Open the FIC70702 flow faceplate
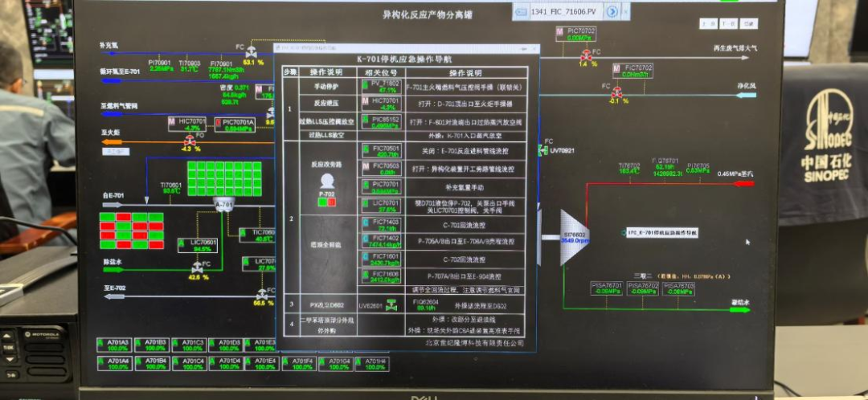 (x=634, y=71)
